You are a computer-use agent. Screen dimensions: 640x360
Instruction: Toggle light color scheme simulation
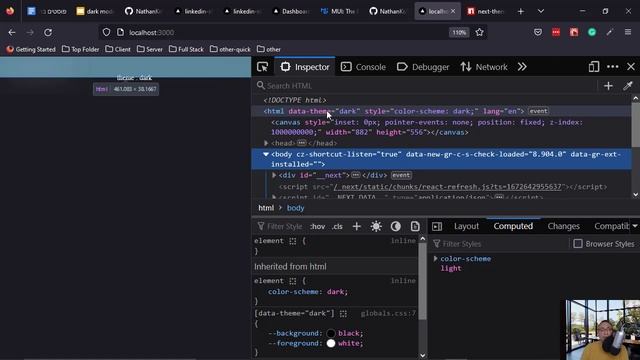pyautogui.click(x=376, y=227)
